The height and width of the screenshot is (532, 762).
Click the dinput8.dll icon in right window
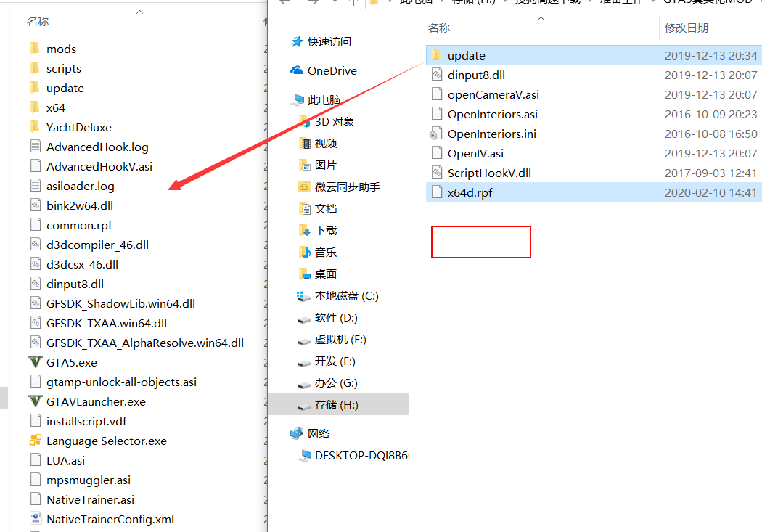point(437,75)
